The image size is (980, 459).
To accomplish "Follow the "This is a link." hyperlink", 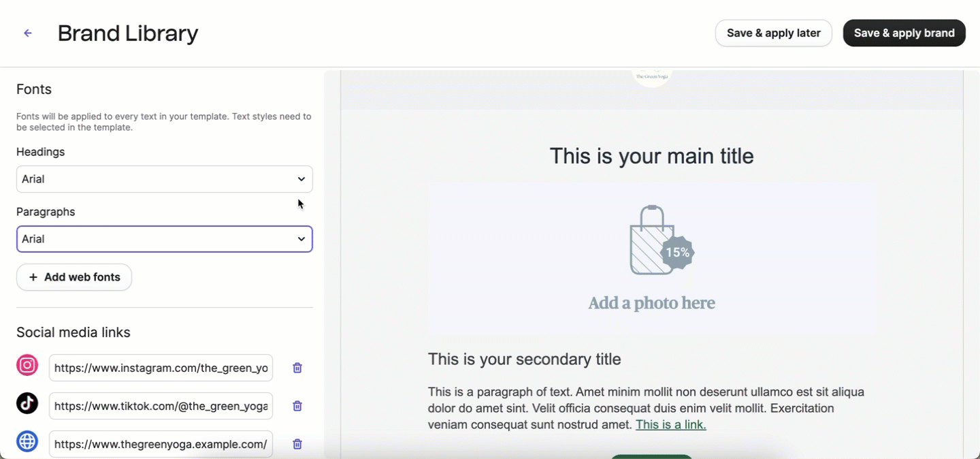I will (670, 425).
